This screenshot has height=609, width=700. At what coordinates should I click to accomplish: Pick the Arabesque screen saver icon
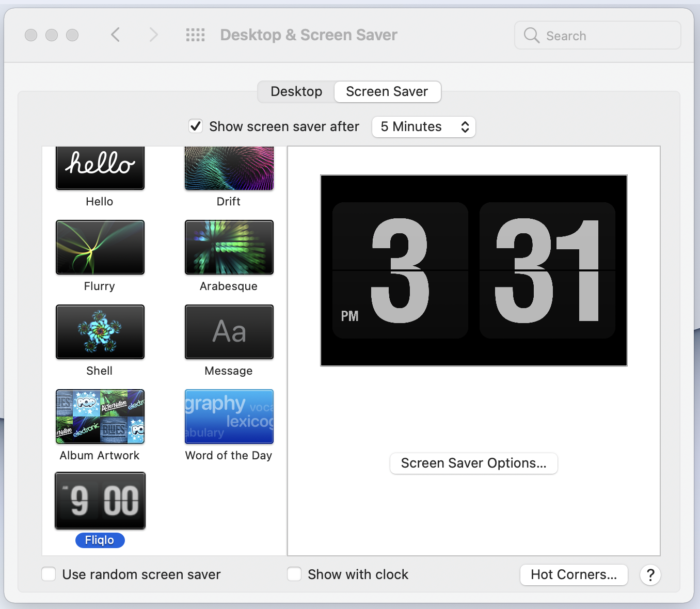(229, 247)
